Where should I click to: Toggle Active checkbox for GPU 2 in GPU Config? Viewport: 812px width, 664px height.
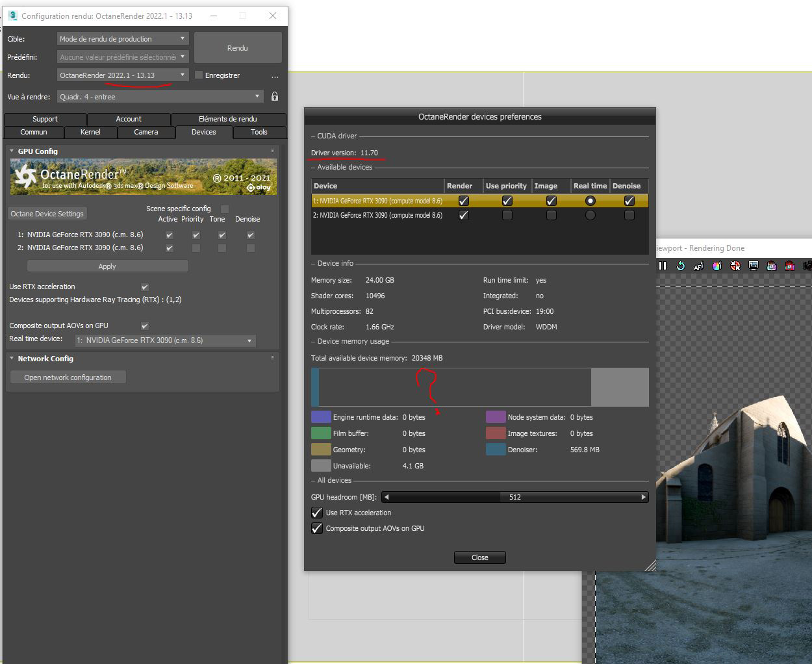pos(170,248)
